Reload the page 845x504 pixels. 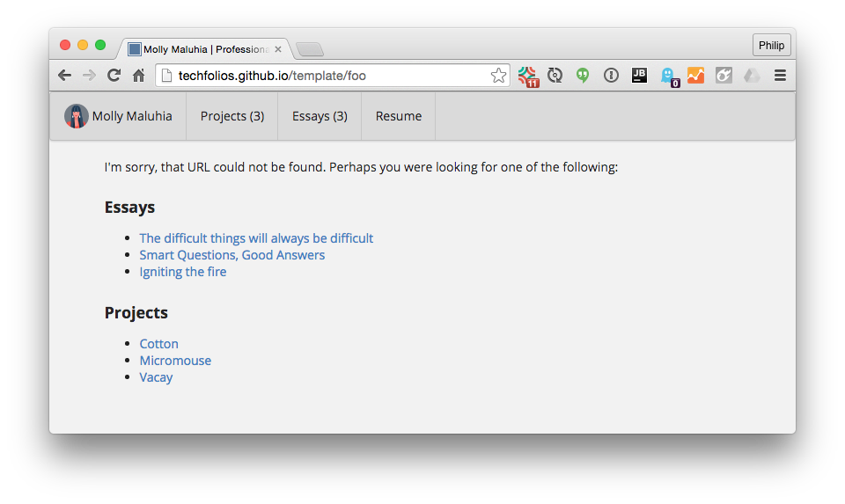pyautogui.click(x=114, y=76)
